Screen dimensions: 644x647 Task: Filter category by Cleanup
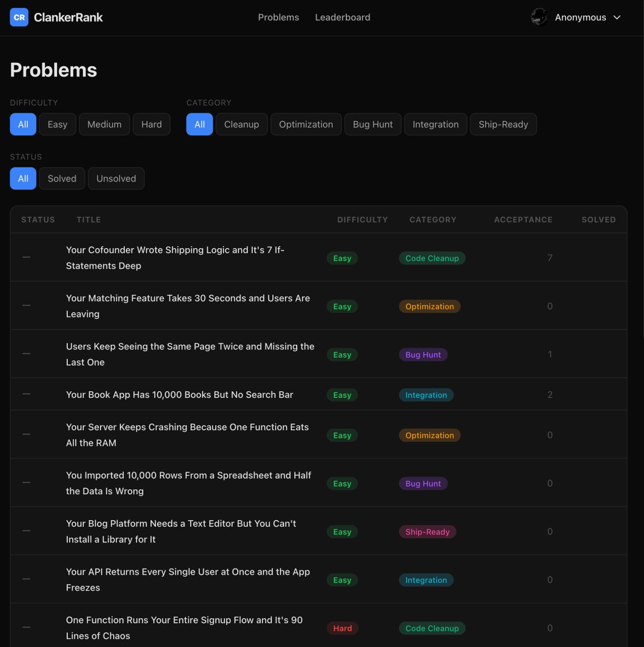(x=242, y=124)
